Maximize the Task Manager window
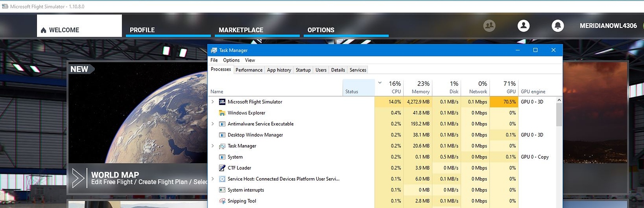 coord(535,50)
